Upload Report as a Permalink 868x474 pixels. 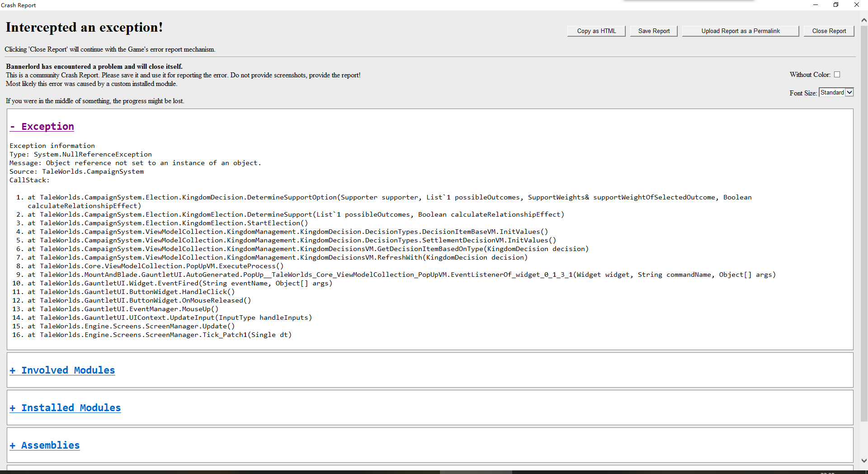(741, 31)
